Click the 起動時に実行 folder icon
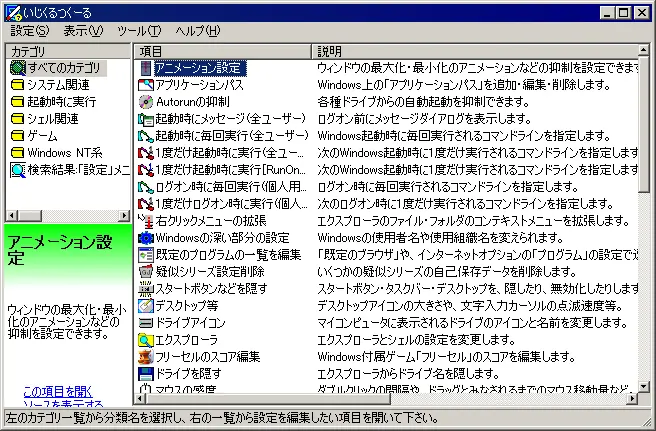Viewport: 656px width, 431px height. tap(17, 102)
